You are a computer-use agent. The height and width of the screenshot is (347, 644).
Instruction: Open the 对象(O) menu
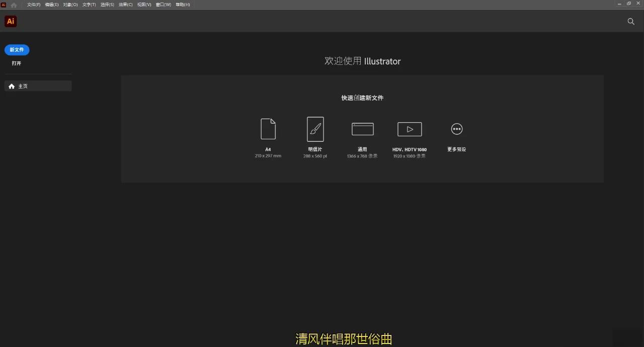(x=70, y=5)
